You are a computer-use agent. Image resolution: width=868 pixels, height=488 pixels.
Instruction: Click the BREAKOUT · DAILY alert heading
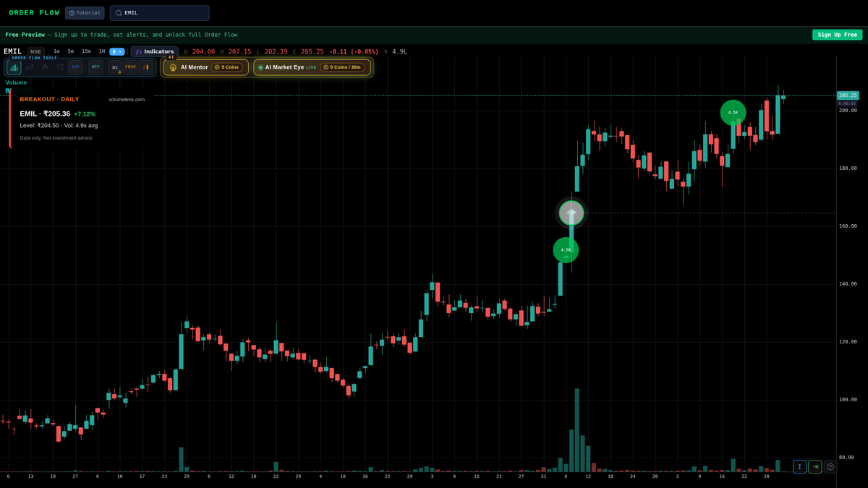[x=49, y=99]
